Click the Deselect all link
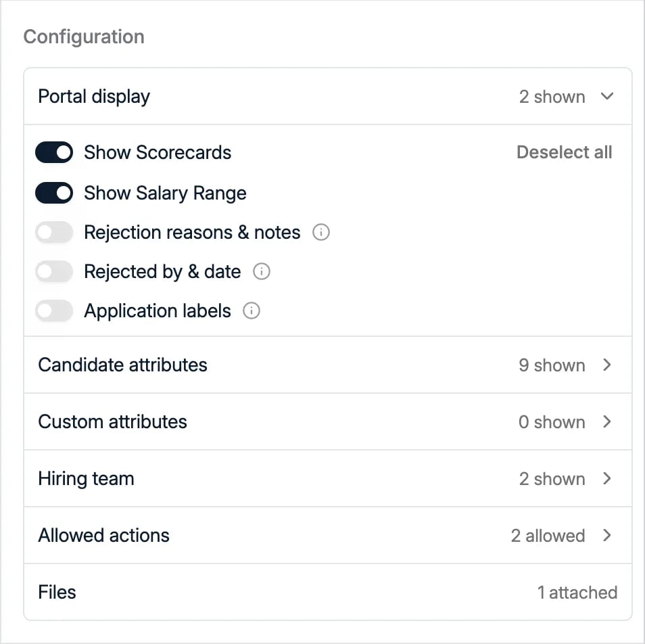 click(x=565, y=152)
